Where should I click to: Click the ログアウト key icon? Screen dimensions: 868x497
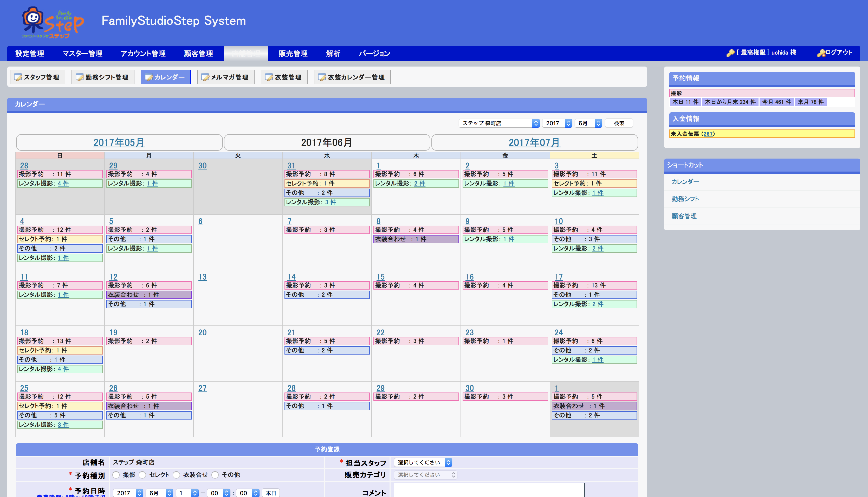coord(821,53)
